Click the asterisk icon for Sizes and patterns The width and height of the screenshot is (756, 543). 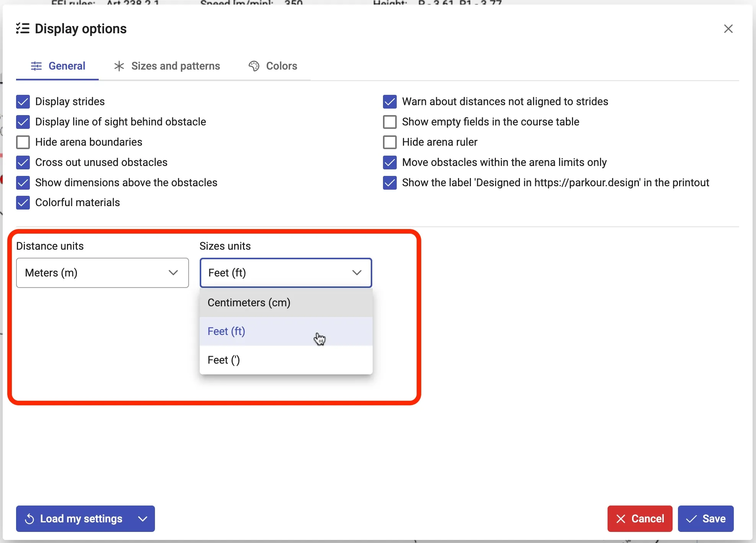point(119,66)
